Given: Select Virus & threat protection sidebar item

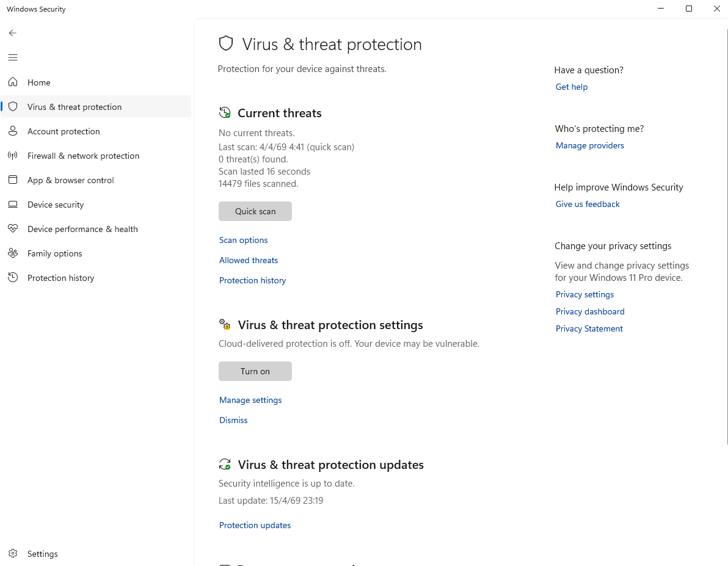Looking at the screenshot, I should 75,107.
